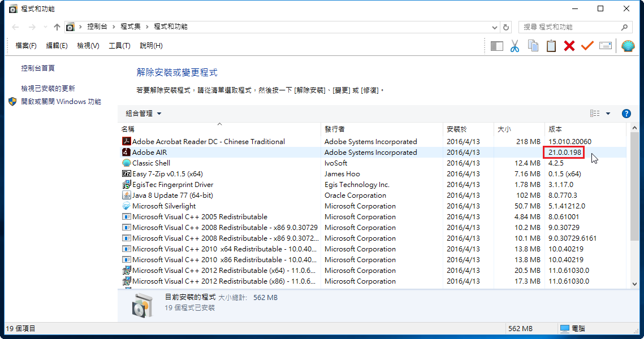Click the computer icon in status bar
This screenshot has width=644, height=339.
tap(565, 328)
